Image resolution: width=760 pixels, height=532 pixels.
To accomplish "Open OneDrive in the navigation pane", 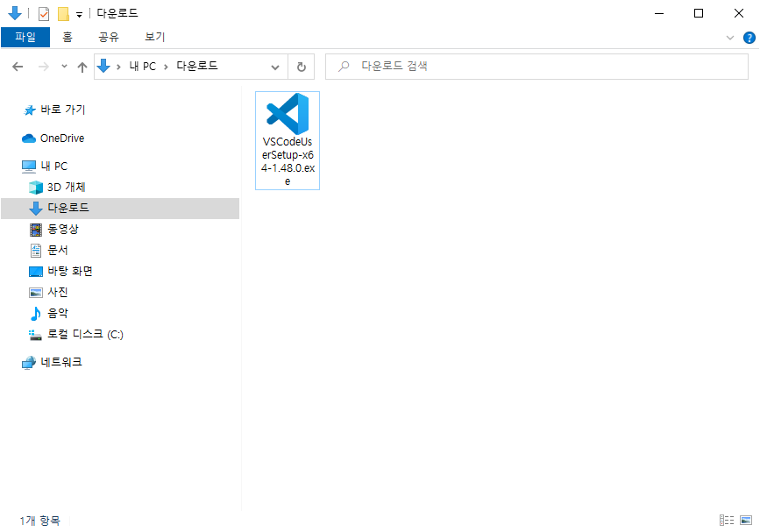I will [62, 138].
